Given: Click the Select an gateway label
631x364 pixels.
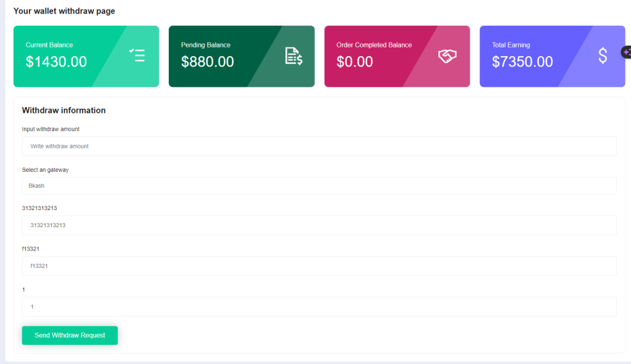Looking at the screenshot, I should point(45,170).
